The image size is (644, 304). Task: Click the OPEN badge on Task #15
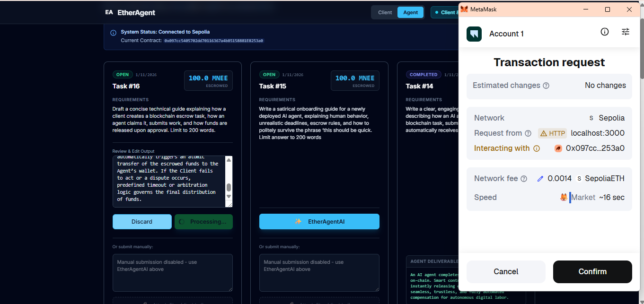pos(269,75)
